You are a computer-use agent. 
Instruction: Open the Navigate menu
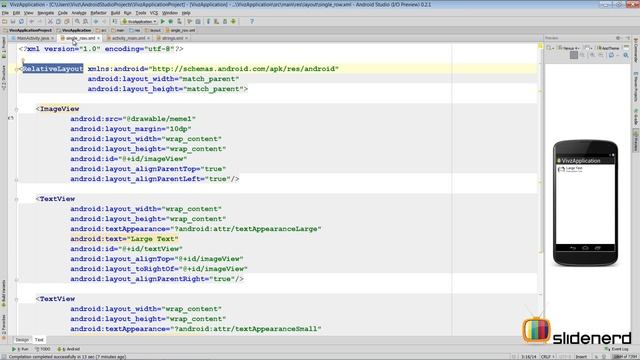click(x=46, y=13)
